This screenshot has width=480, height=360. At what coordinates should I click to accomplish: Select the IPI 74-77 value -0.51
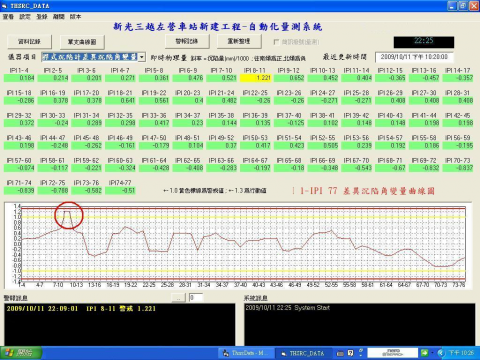click(120, 191)
